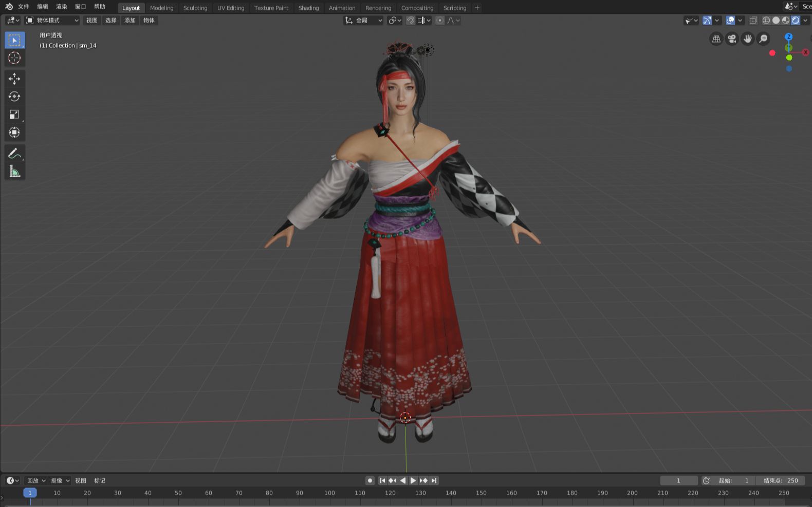
Task: Switch to the Shading workspace tab
Action: [308, 8]
